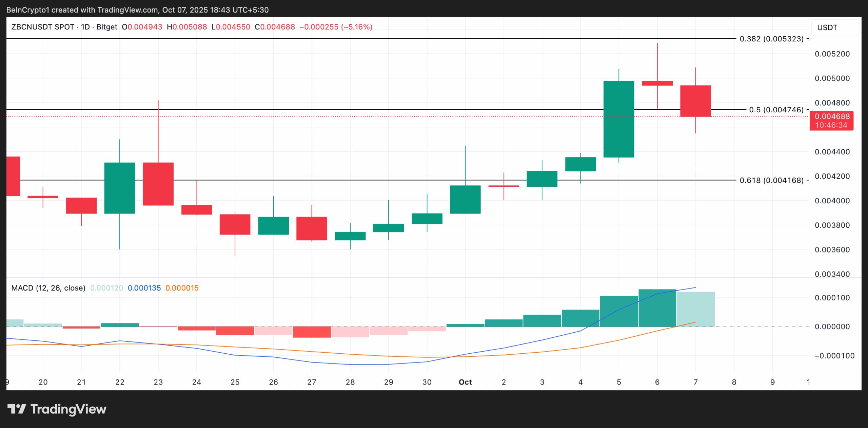Select the 0.5 (0.004746) Fibonacci level label
The width and height of the screenshot is (868, 428).
pyautogui.click(x=776, y=110)
